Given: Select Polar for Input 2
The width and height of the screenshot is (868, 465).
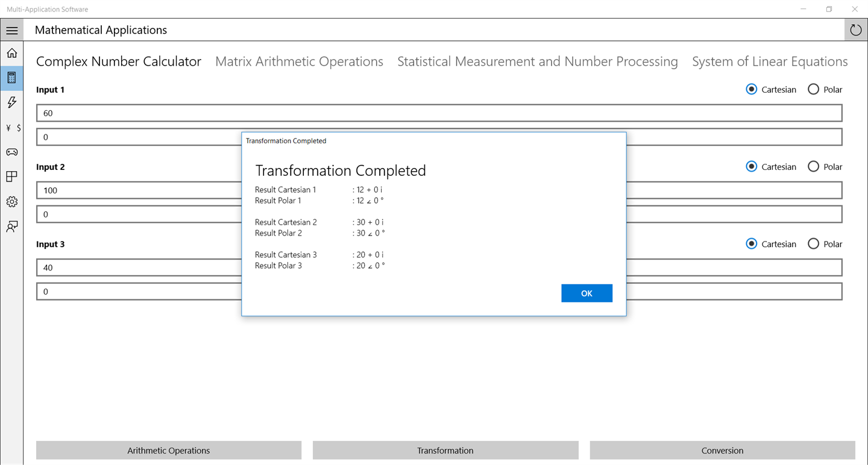Looking at the screenshot, I should [x=825, y=167].
